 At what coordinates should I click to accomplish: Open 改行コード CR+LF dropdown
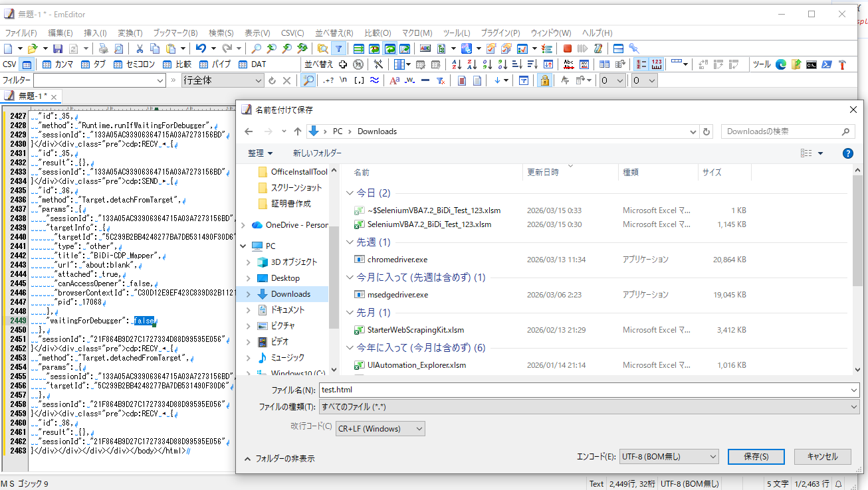[380, 429]
